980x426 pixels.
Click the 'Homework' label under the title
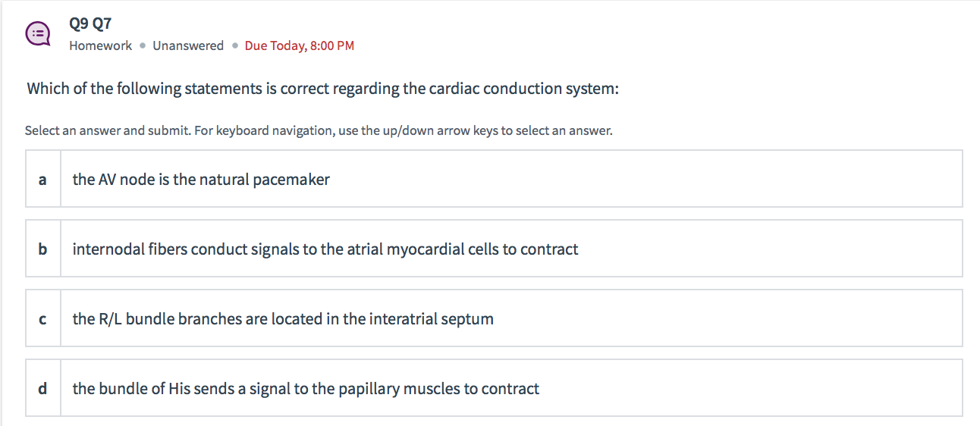tap(100, 45)
